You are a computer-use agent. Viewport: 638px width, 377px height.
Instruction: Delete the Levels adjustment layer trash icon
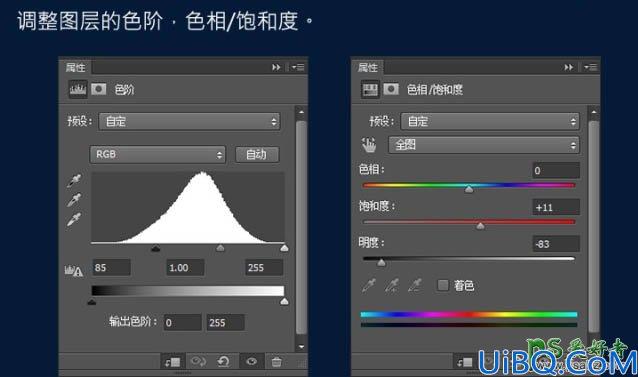pyautogui.click(x=276, y=362)
